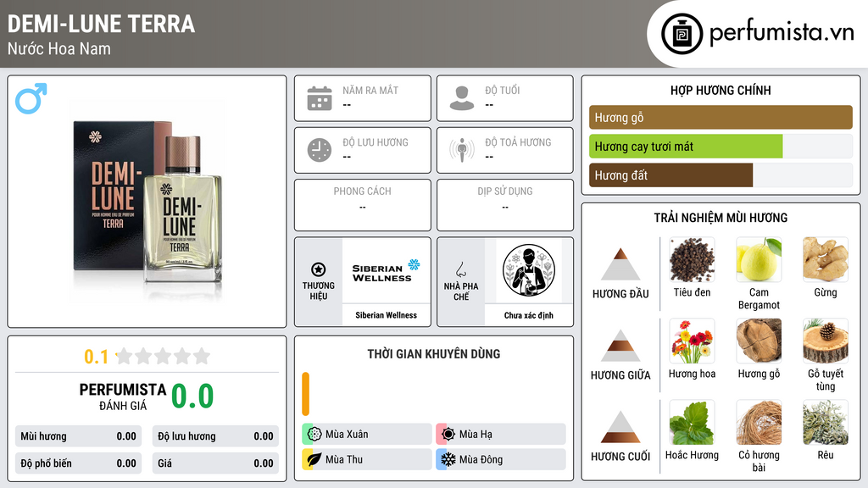Select the Hương gỗ accord bar
This screenshot has width=868, height=488.
[x=721, y=117]
